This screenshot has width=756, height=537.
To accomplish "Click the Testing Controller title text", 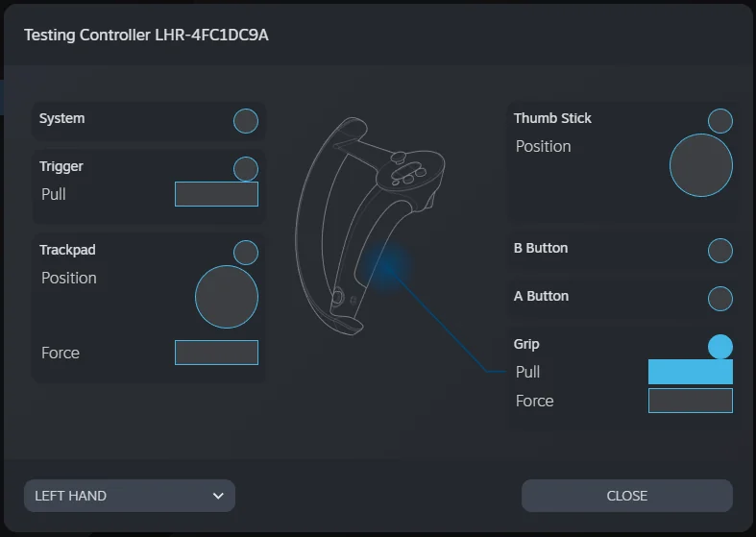I will tap(146, 35).
